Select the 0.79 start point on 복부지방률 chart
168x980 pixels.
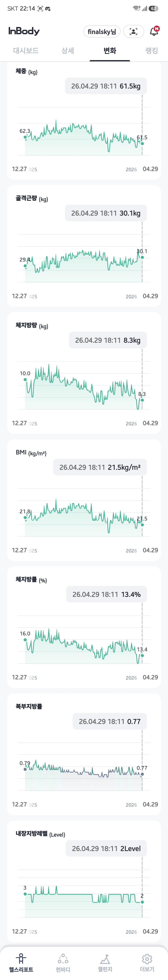(x=25, y=769)
